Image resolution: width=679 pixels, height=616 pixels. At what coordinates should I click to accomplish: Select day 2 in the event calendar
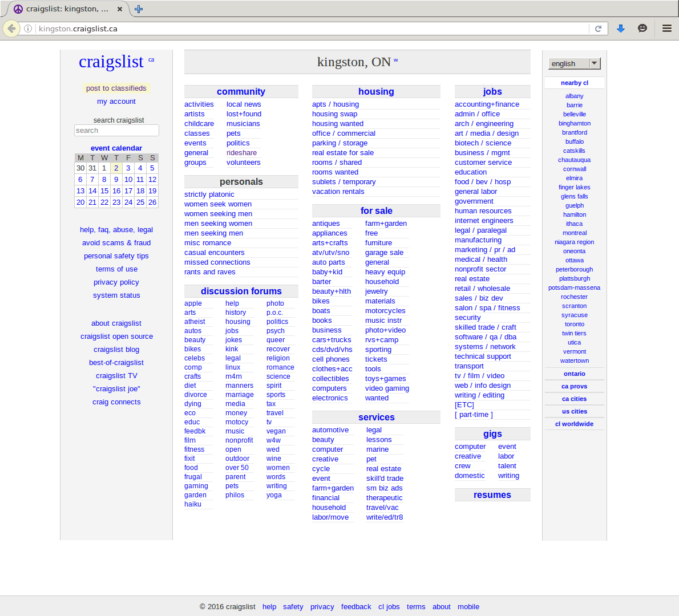[116, 168]
